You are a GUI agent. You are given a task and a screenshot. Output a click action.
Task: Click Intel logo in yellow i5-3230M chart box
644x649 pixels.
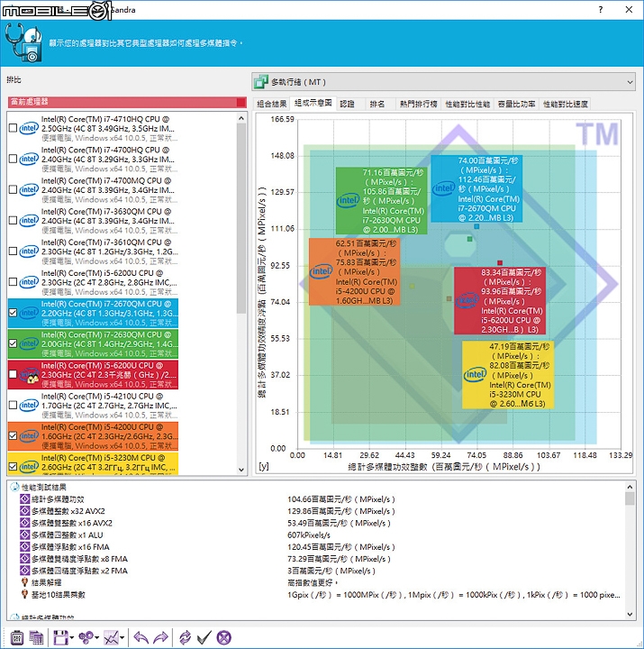(475, 375)
